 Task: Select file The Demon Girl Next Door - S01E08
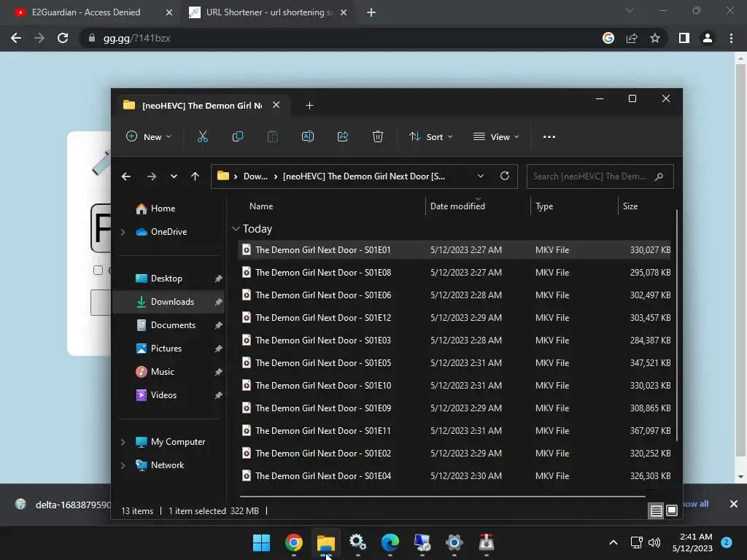coord(454,273)
